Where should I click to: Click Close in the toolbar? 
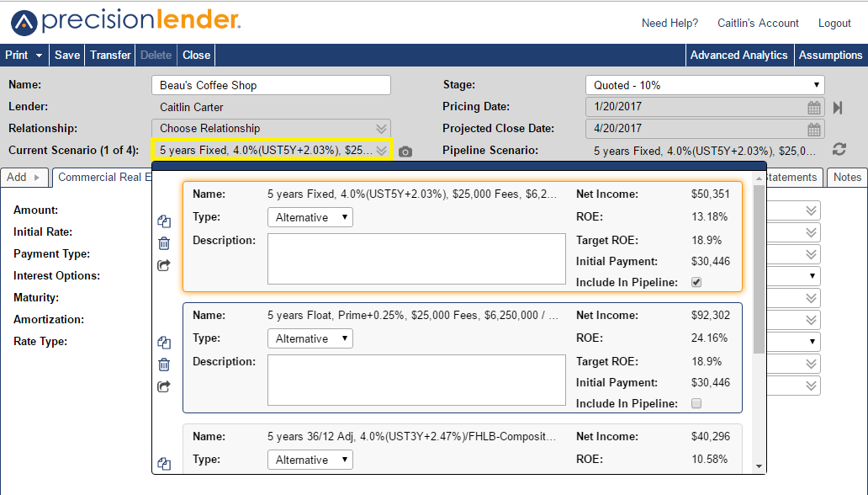tap(197, 56)
